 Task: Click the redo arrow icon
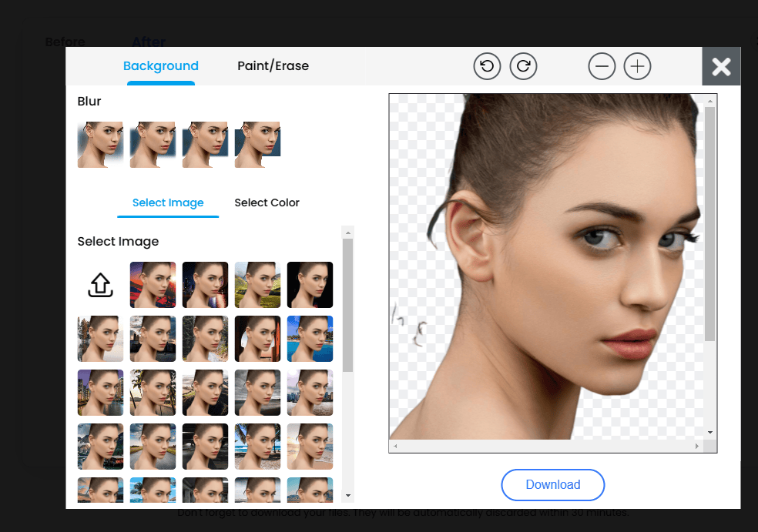[523, 66]
